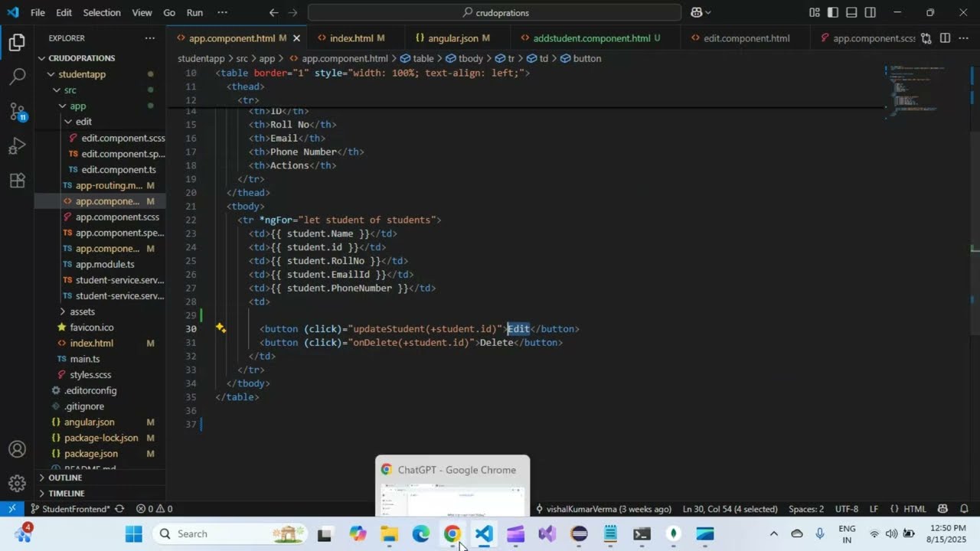Click the ChatGPT Chrome window preview thumbnail
Image resolution: width=980 pixels, height=551 pixels.
(x=452, y=487)
